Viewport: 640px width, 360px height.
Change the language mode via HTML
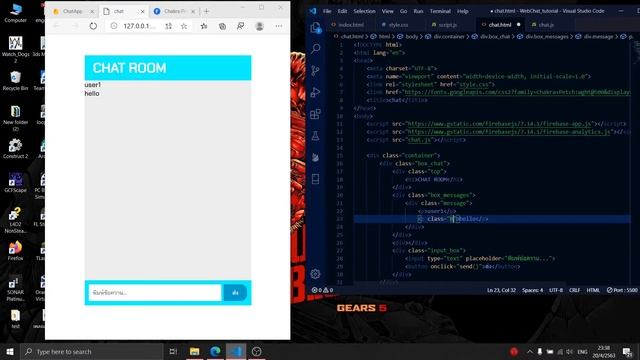coord(593,290)
